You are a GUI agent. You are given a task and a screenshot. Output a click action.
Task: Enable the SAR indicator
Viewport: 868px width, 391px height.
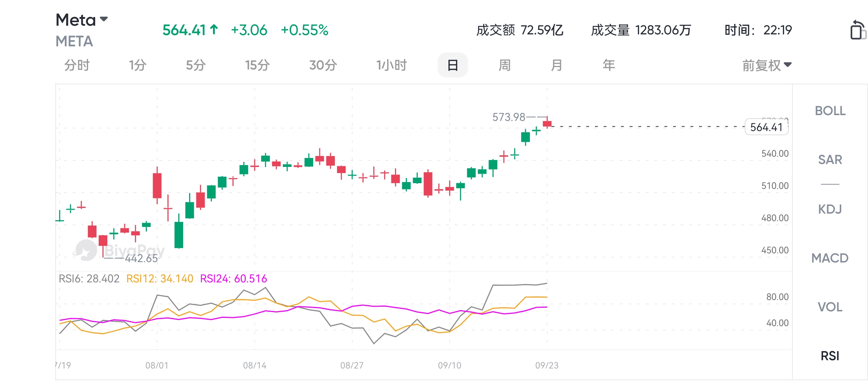point(830,160)
